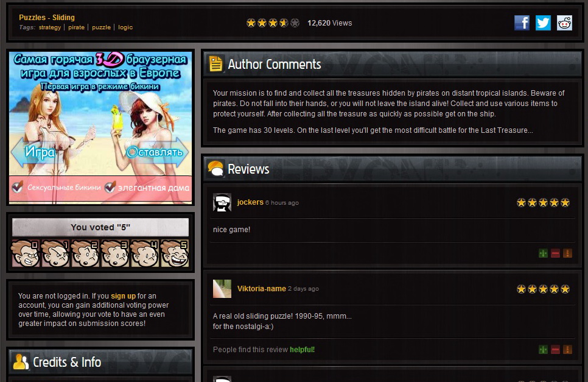Mark jockers' review as unhelpful
This screenshot has width=588, height=382.
[555, 253]
